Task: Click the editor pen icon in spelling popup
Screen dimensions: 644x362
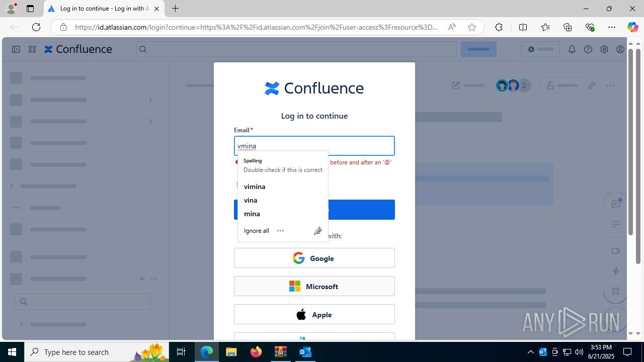Action: tap(317, 231)
